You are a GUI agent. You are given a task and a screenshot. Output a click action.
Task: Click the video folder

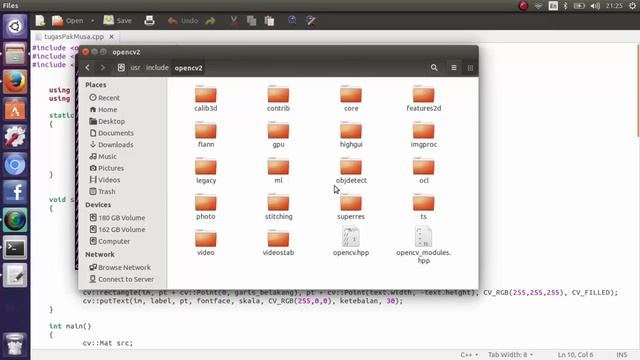coord(206,242)
